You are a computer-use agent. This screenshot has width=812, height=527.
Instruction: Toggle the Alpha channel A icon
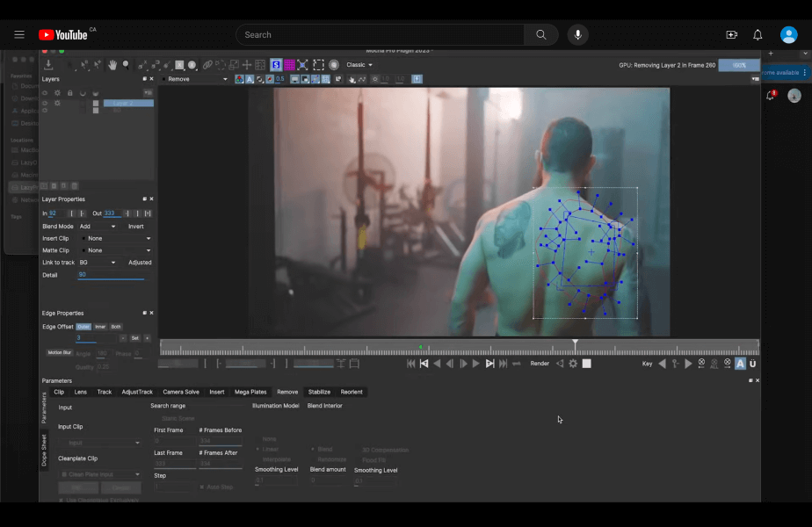click(250, 79)
